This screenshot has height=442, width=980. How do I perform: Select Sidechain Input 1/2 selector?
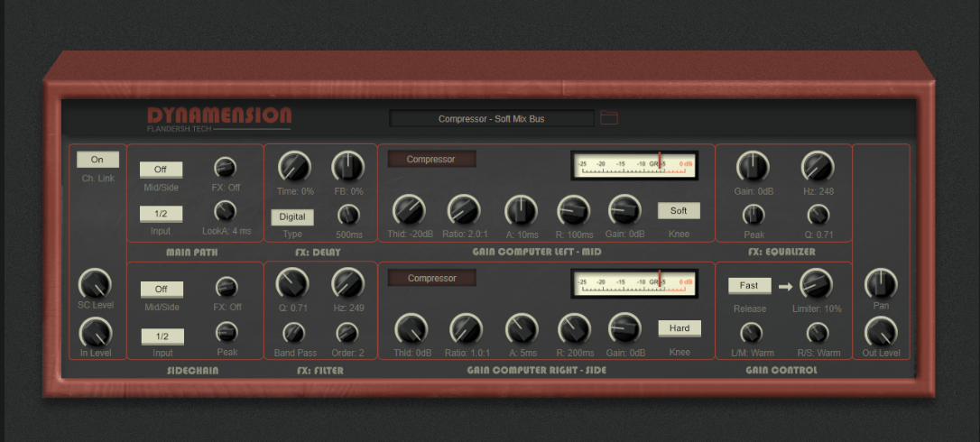162,336
